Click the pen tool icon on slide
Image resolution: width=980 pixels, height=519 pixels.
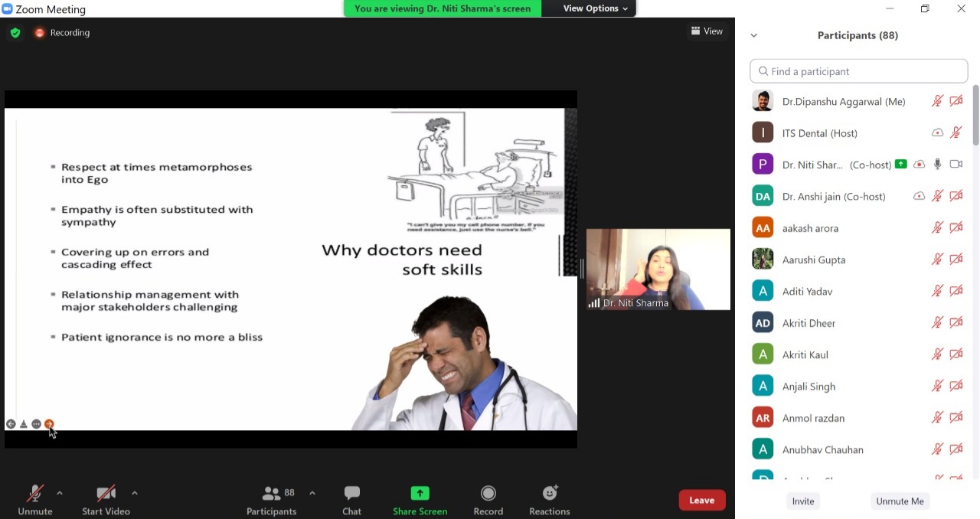pos(24,424)
